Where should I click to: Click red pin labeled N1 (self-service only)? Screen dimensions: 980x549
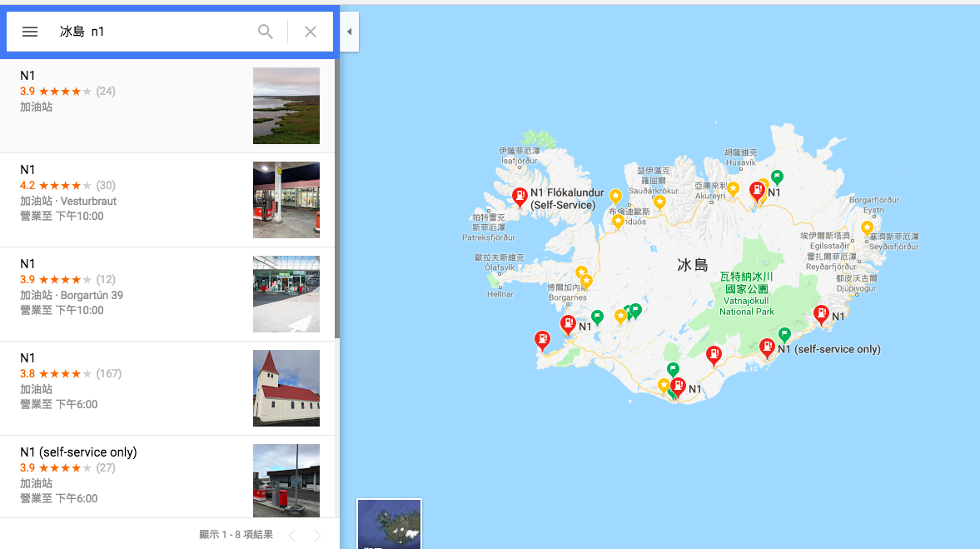pos(767,347)
